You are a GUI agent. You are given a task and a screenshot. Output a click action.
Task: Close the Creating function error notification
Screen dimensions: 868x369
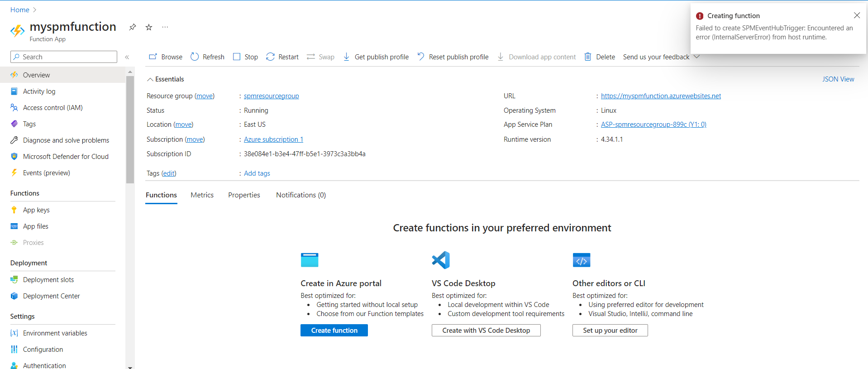(857, 15)
